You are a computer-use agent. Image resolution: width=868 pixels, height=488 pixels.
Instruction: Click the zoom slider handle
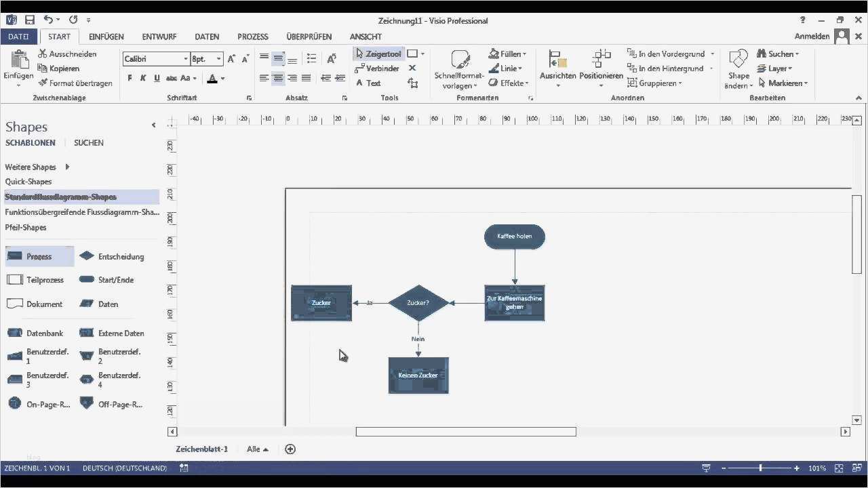[x=760, y=468]
